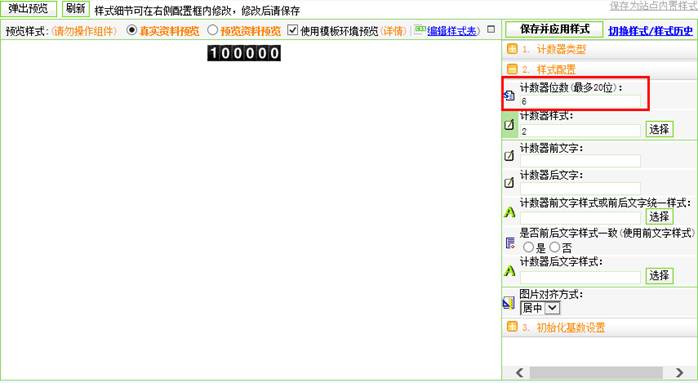
Task: Click the icon beside 是否前后文字样式一致
Action: [x=510, y=243]
